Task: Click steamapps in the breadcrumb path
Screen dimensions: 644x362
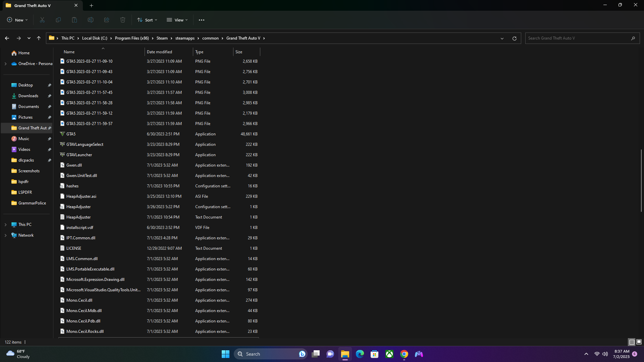Action: point(185,38)
